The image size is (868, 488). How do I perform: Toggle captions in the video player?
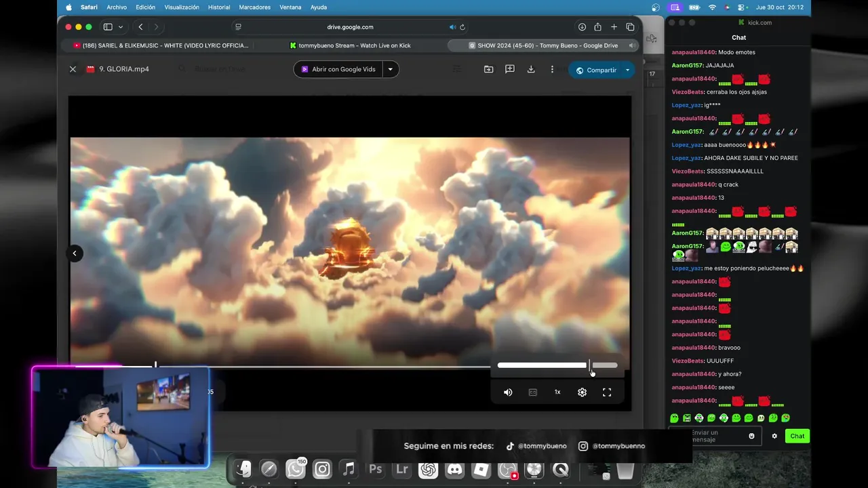pyautogui.click(x=533, y=392)
